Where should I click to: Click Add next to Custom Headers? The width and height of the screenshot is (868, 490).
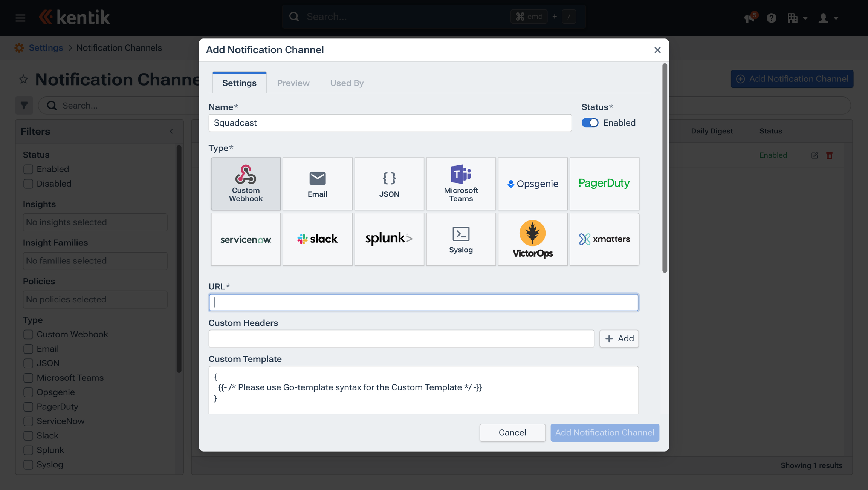point(619,338)
